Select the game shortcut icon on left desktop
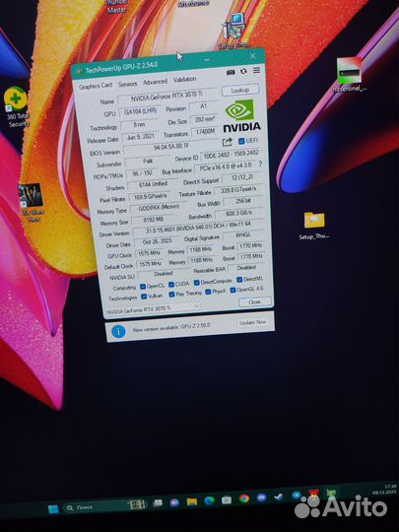This screenshot has width=399, height=532. 31,203
